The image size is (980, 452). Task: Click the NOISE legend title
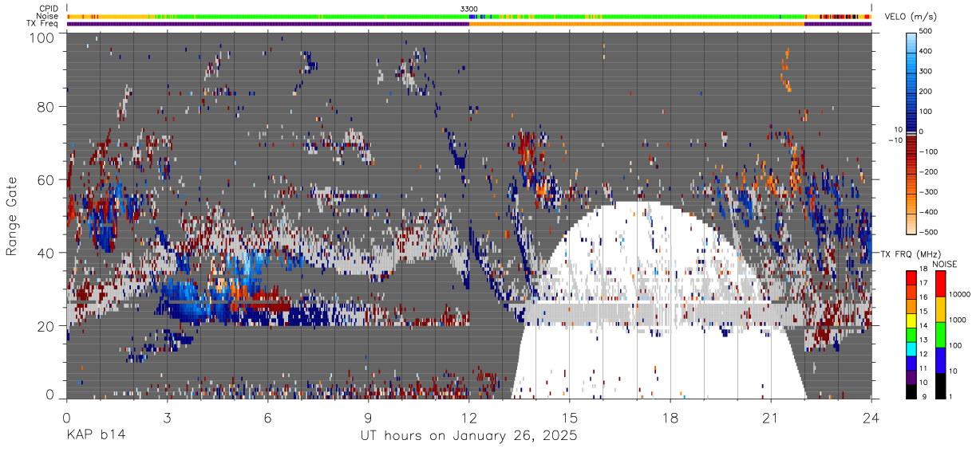point(945,264)
